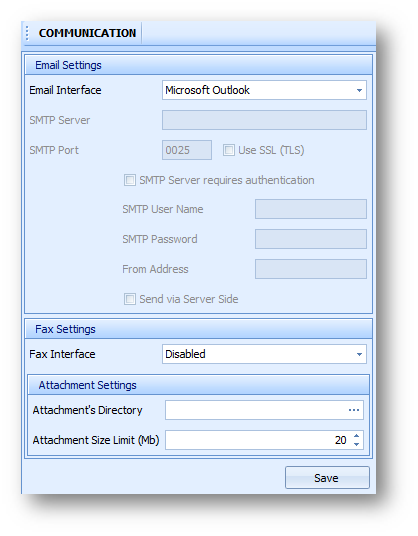Focus the SMTP Server text field
The height and width of the screenshot is (536, 418).
(264, 120)
